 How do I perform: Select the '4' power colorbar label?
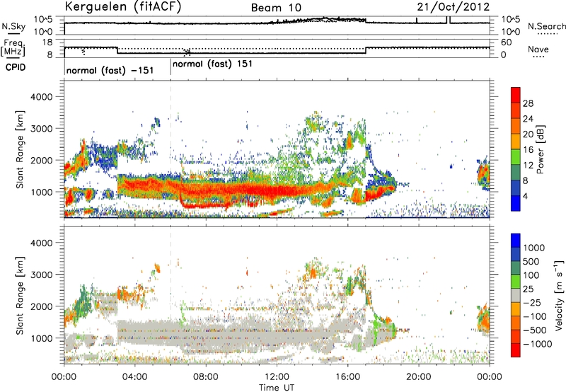[x=525, y=197]
